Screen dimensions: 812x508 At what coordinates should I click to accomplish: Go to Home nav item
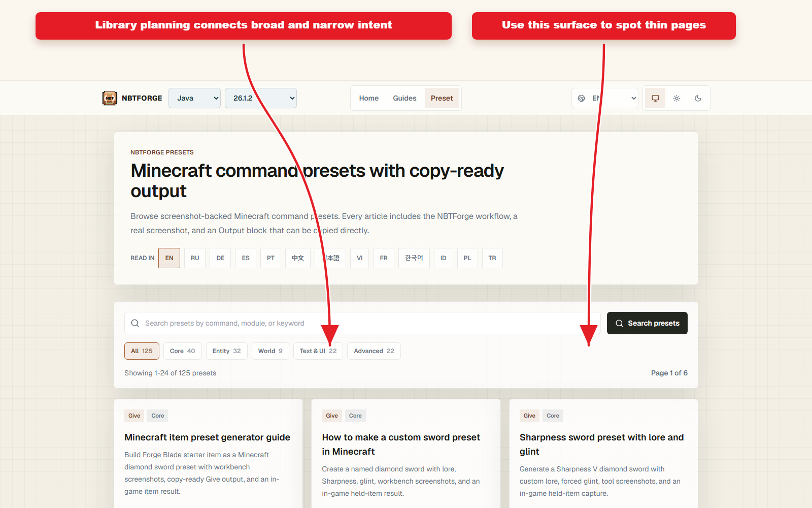coord(369,98)
